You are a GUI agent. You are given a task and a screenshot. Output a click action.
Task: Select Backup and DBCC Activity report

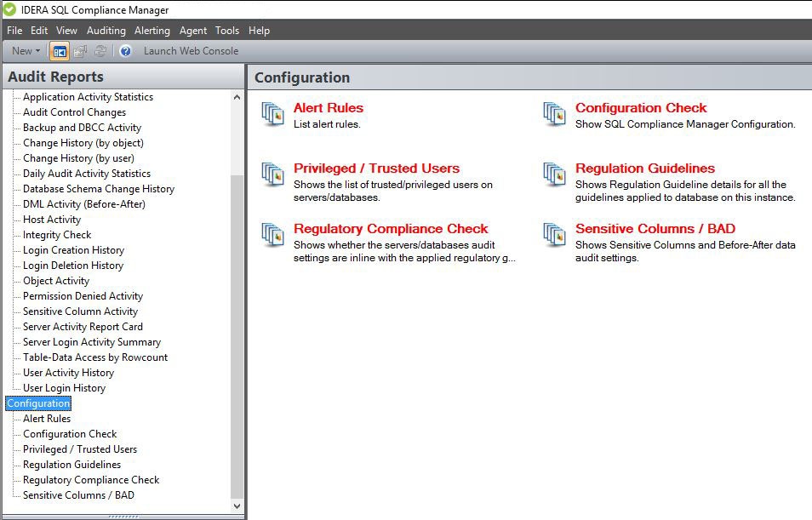coord(82,128)
